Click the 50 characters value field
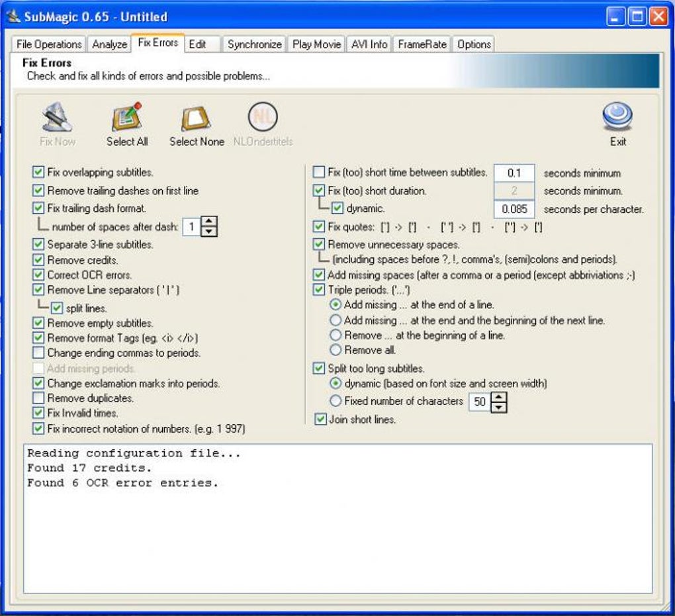This screenshot has height=616, width=675. (x=480, y=402)
